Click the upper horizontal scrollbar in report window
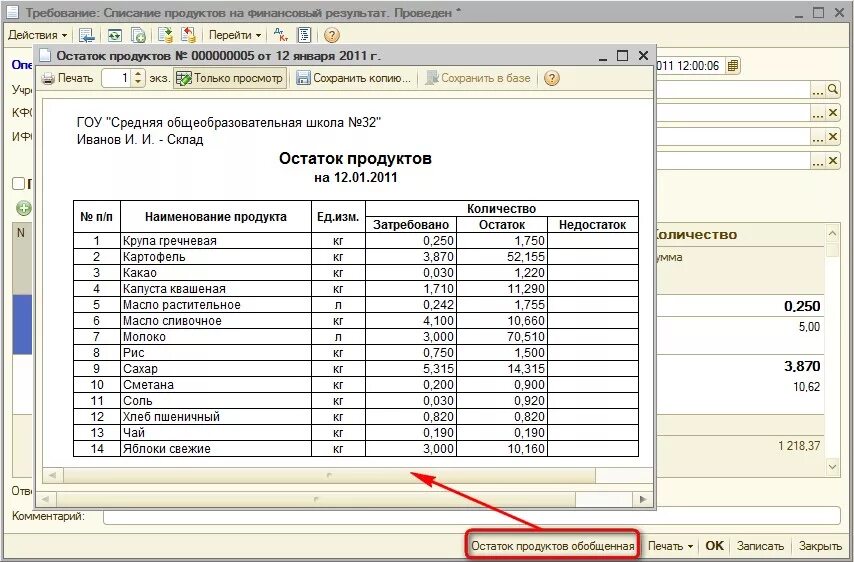This screenshot has height=562, width=854. pyautogui.click(x=329, y=475)
